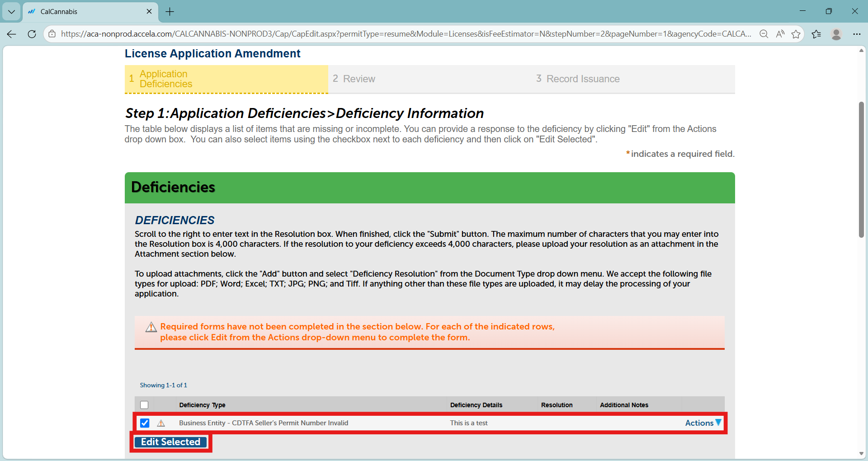Go to step 2 Review
The height and width of the screenshot is (461, 868).
click(429, 79)
